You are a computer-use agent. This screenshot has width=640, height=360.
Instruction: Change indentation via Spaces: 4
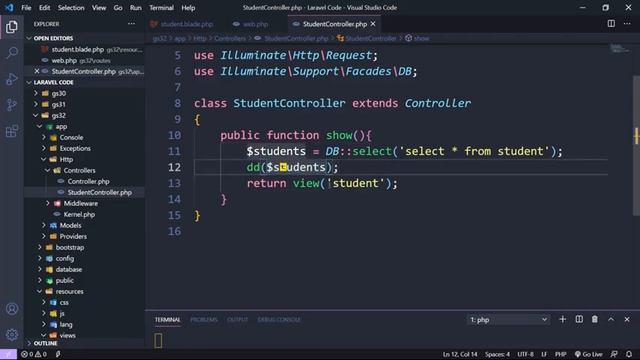click(497, 354)
